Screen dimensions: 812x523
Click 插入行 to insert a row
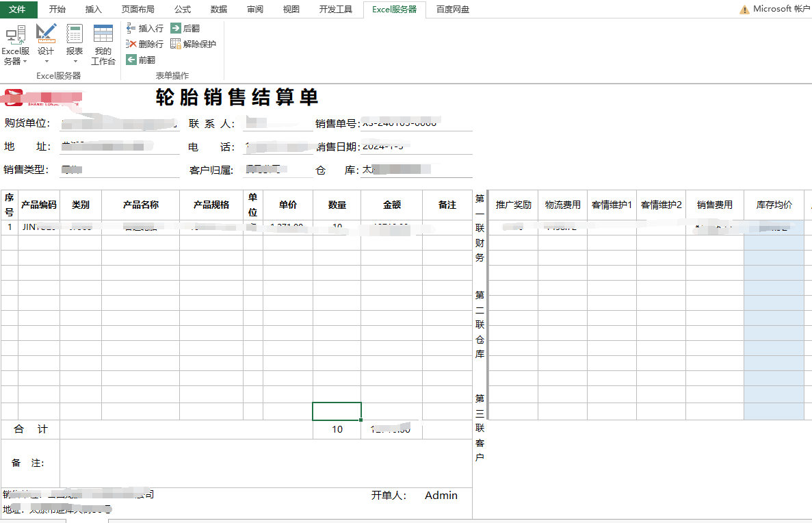(x=145, y=29)
